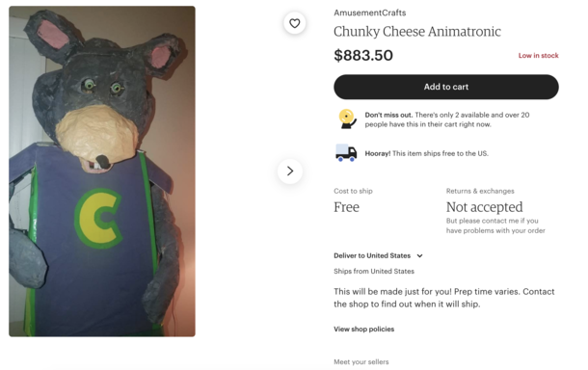Image resolution: width=588 pixels, height=370 pixels.
Task: Click the $883.50 price
Action: point(363,56)
